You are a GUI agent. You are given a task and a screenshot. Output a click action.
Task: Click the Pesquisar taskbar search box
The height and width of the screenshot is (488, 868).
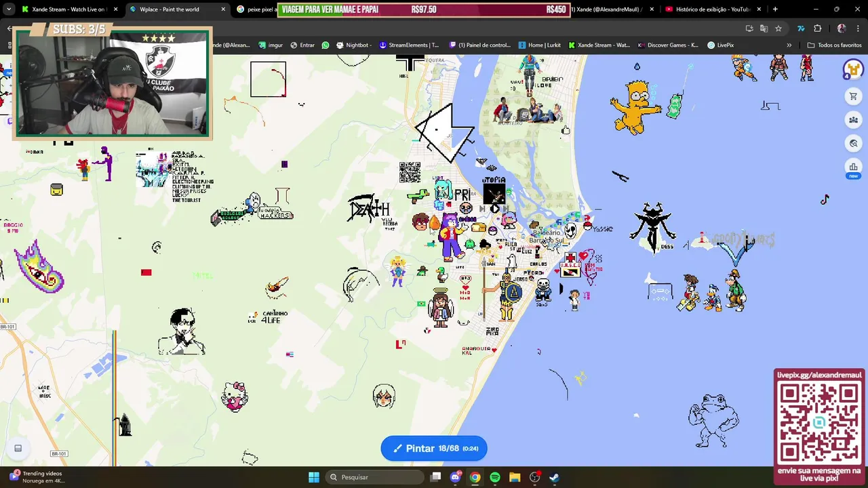[374, 477]
